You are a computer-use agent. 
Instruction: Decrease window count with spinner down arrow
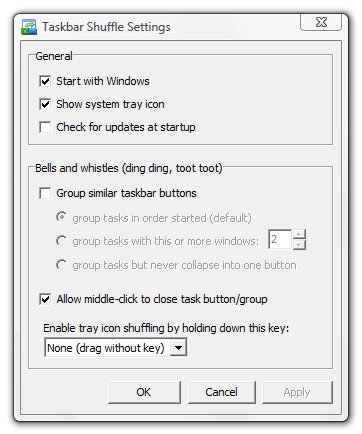(x=299, y=245)
